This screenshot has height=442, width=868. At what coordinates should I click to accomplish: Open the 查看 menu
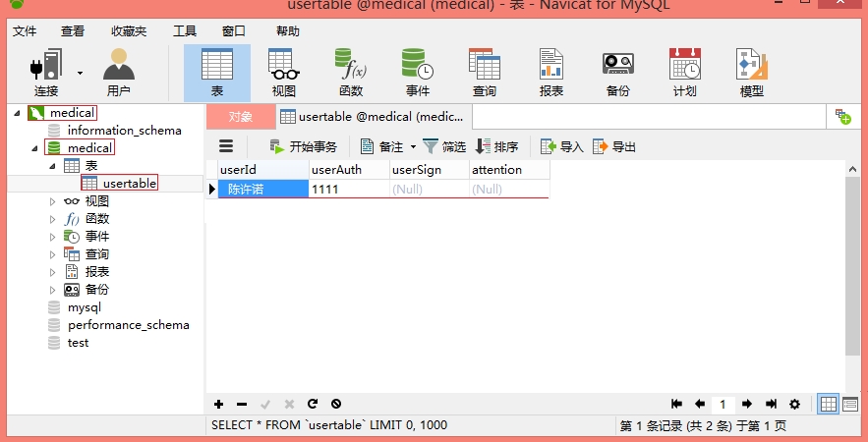73,31
